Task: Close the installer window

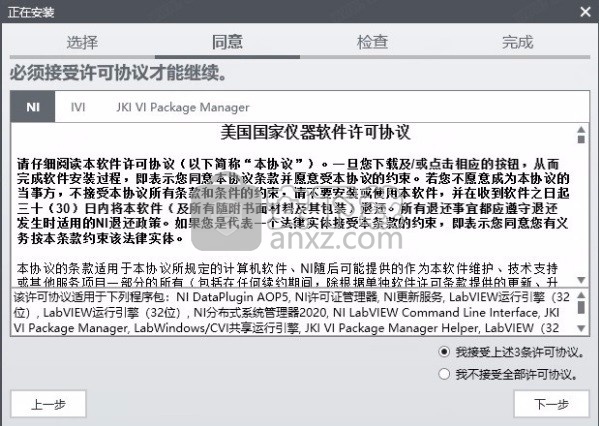Action: click(585, 12)
